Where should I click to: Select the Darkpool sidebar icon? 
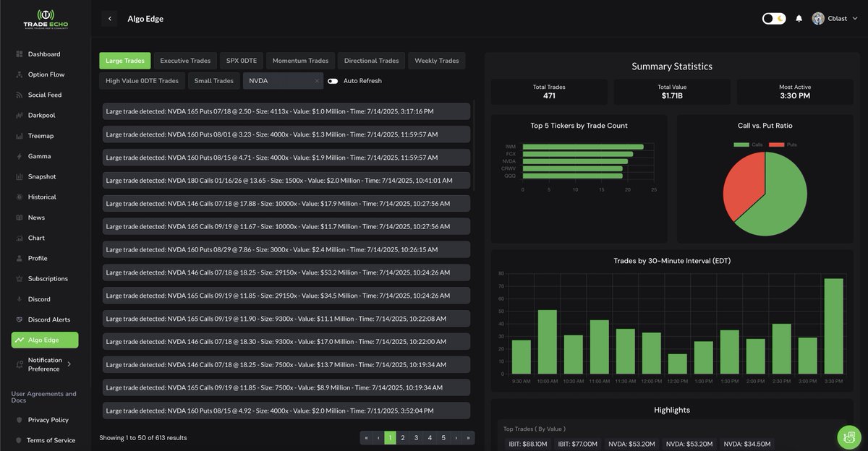[20, 115]
